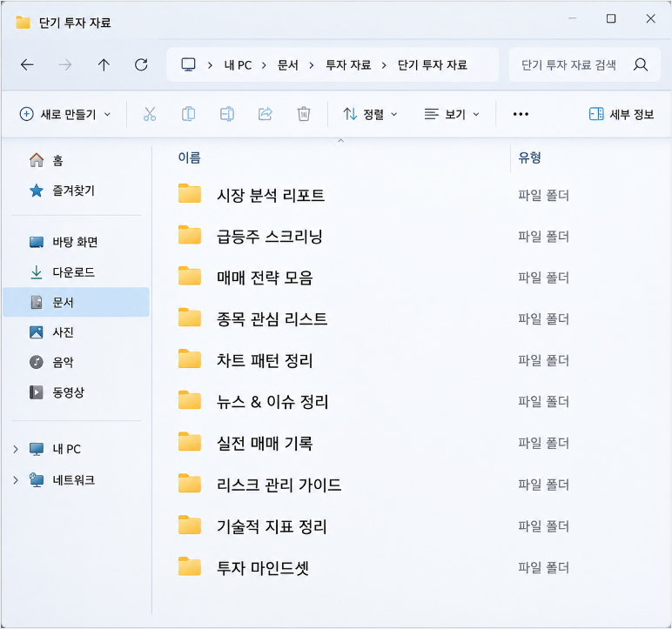
Task: Click the 기술적 지표 정리 folder name
Action: pos(272,526)
